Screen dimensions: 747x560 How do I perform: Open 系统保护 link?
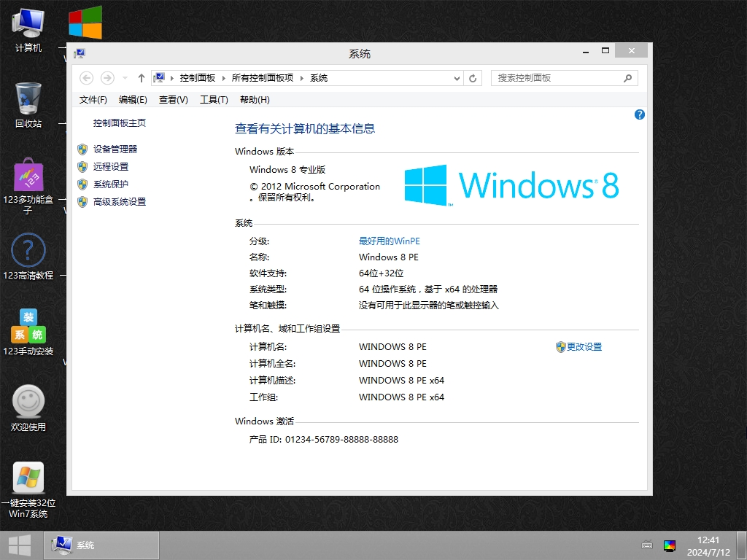tap(111, 184)
